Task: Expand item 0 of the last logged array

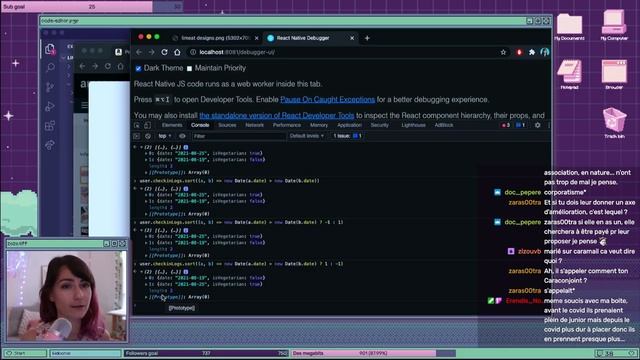Action: (x=146, y=278)
